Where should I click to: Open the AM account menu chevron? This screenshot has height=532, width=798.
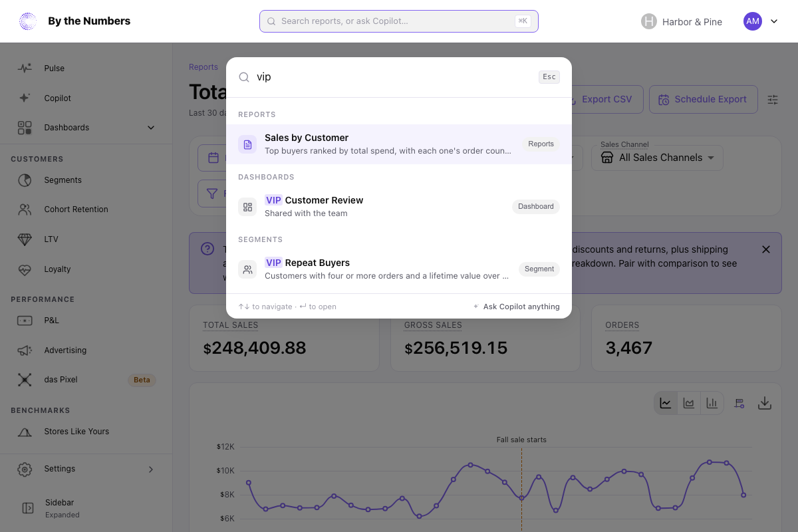[x=774, y=21]
